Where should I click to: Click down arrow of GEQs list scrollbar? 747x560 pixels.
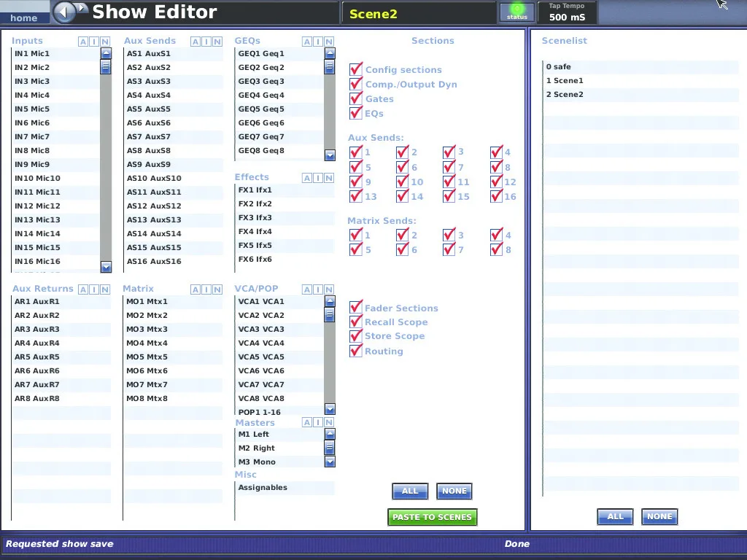(330, 155)
